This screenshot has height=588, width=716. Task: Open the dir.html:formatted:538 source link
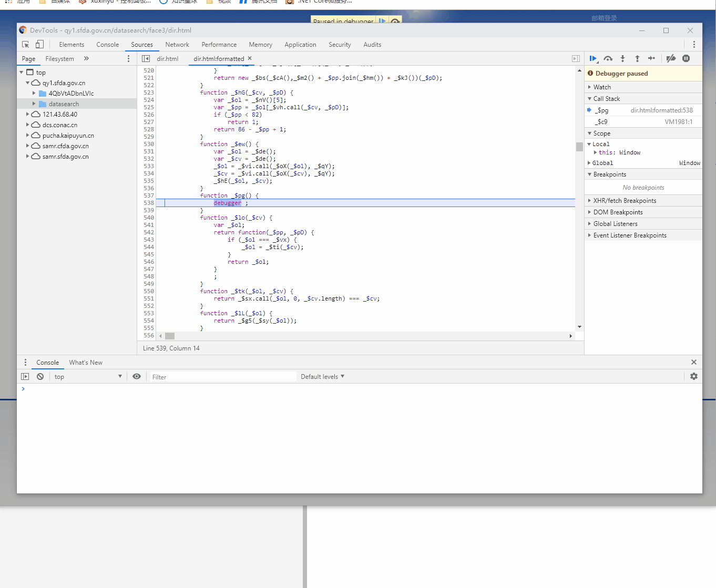pos(661,110)
